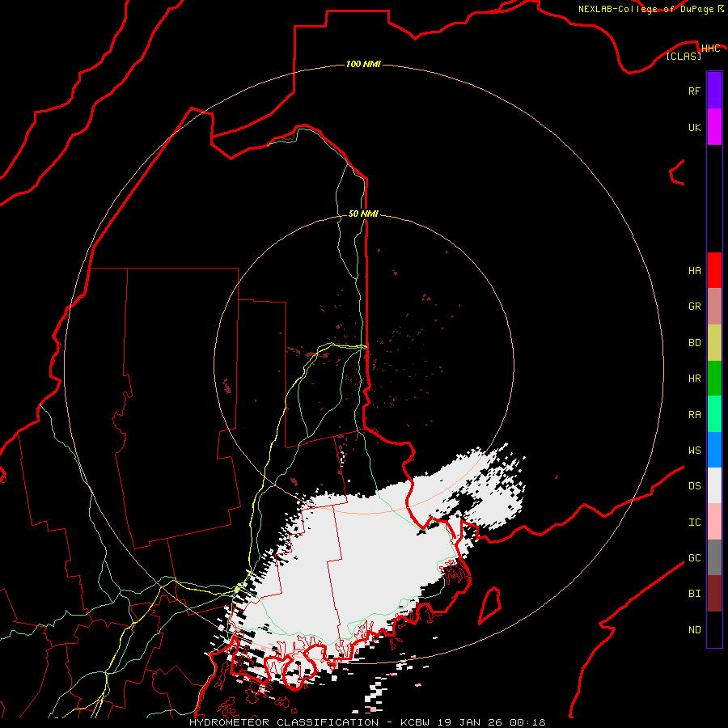Click the WS legend label
The height and width of the screenshot is (728, 728).
coord(694,451)
